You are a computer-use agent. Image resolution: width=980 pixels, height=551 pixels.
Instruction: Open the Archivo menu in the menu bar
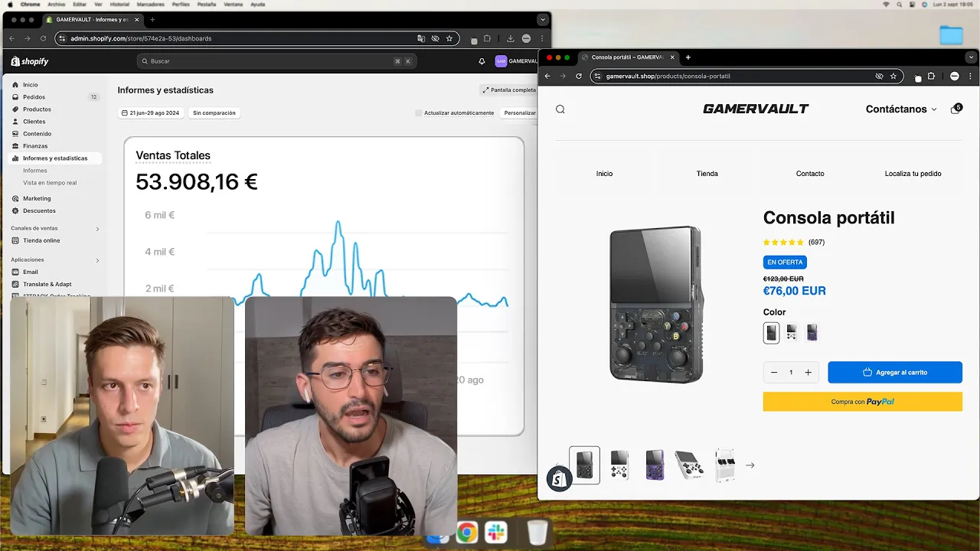pos(56,5)
